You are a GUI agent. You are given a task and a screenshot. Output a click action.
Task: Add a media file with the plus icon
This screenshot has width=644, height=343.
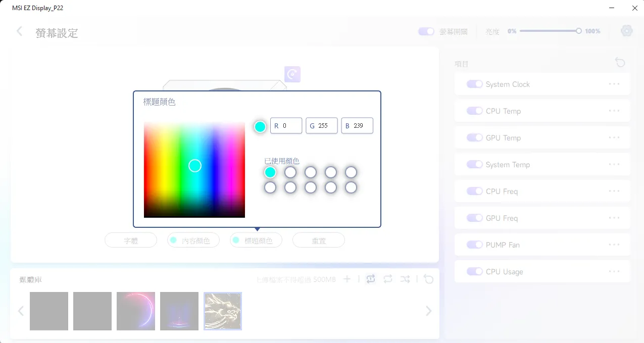pyautogui.click(x=347, y=279)
